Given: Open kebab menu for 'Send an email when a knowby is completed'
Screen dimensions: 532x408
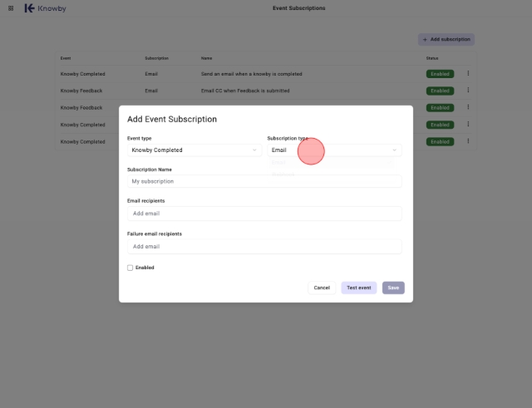Looking at the screenshot, I should point(468,73).
